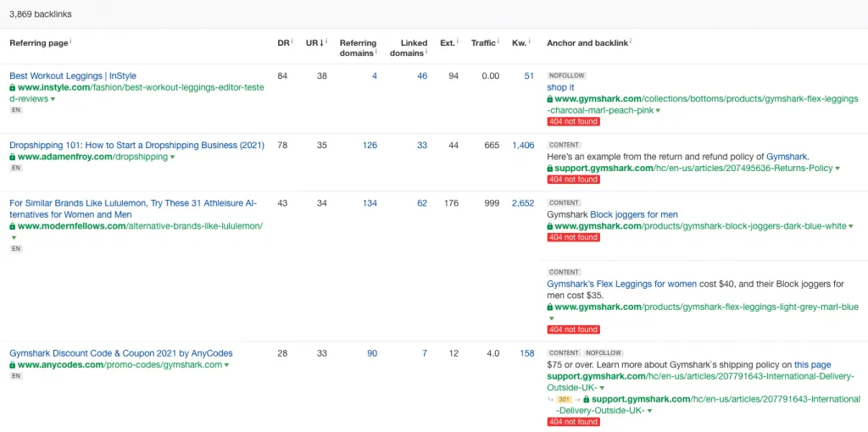Image resolution: width=868 pixels, height=432 pixels.
Task: Click the 'Gymshark.' anchor in Returns Policy text
Action: coord(787,157)
